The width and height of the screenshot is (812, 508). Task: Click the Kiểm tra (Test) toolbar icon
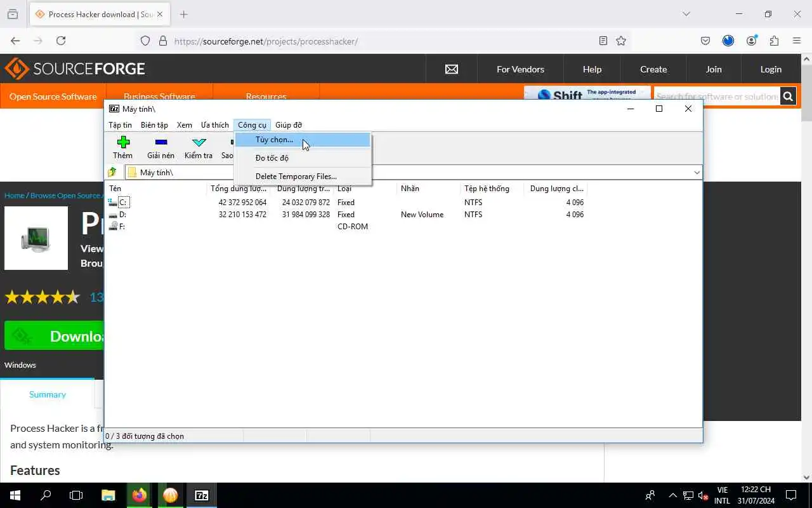click(x=199, y=142)
